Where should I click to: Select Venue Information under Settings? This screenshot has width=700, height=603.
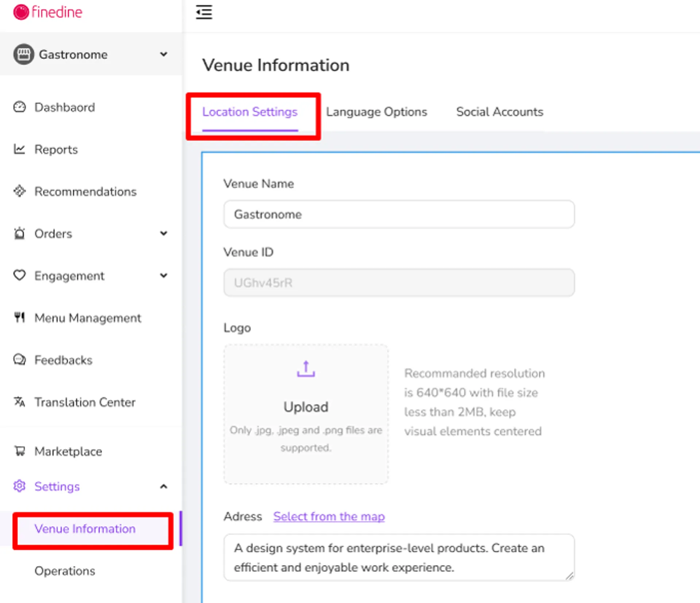pyautogui.click(x=85, y=529)
